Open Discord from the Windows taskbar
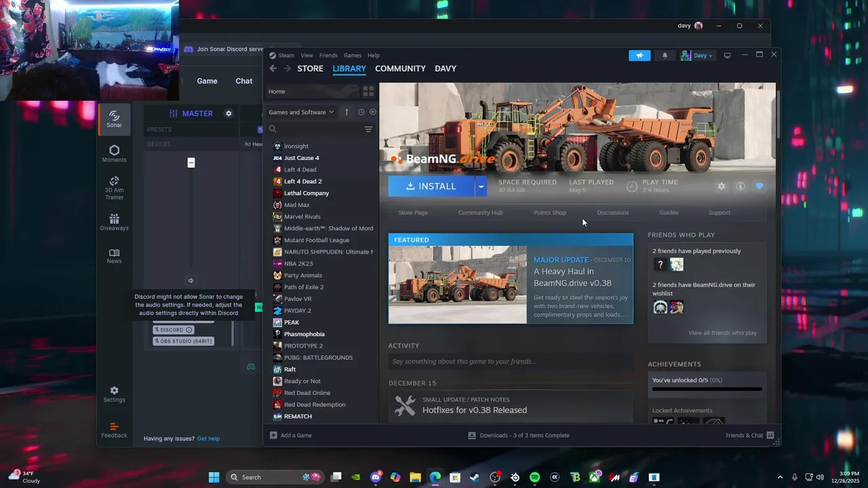This screenshot has height=488, width=868. (376, 477)
